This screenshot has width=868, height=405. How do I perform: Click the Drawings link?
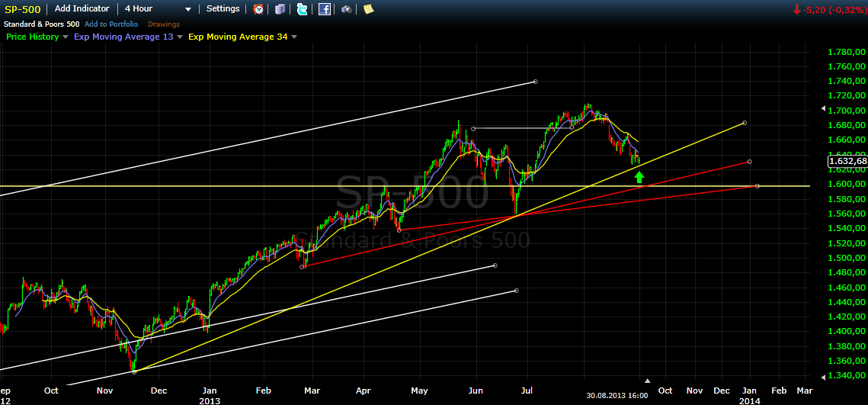coord(163,24)
